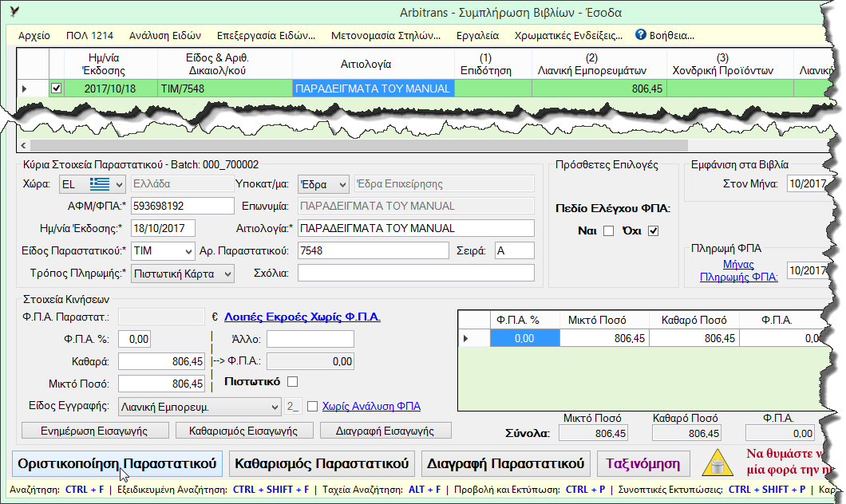The image size is (846, 504).
Task: Click the row selector arrow of first grid row
Action: (x=24, y=89)
